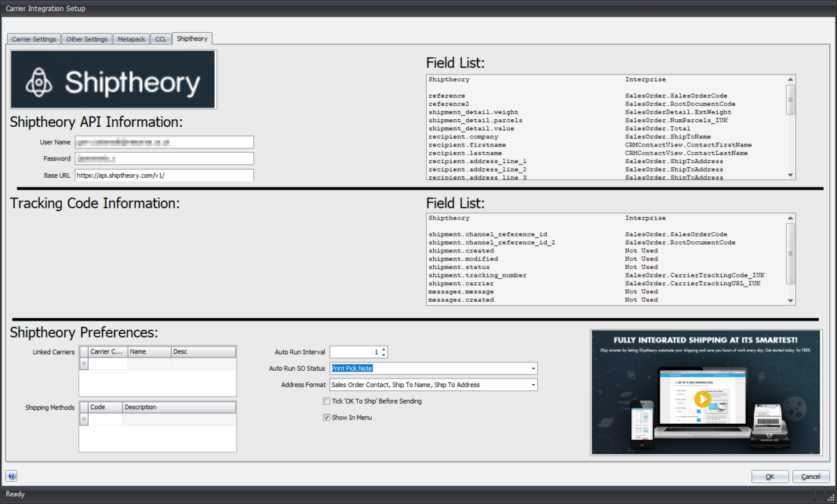Screen dimensions: 837x504
Task: Dismiss the dialog via Cancel
Action: pyautogui.click(x=810, y=476)
